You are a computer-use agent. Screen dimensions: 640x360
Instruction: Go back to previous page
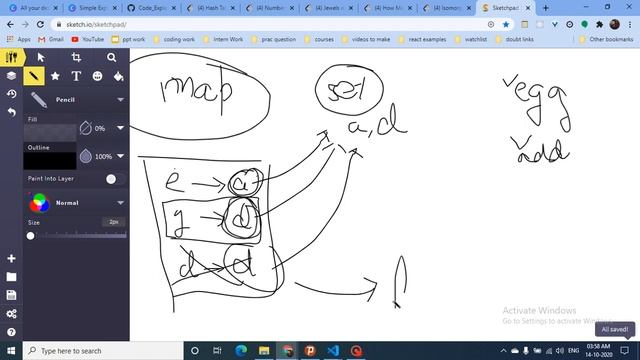pyautogui.click(x=10, y=24)
